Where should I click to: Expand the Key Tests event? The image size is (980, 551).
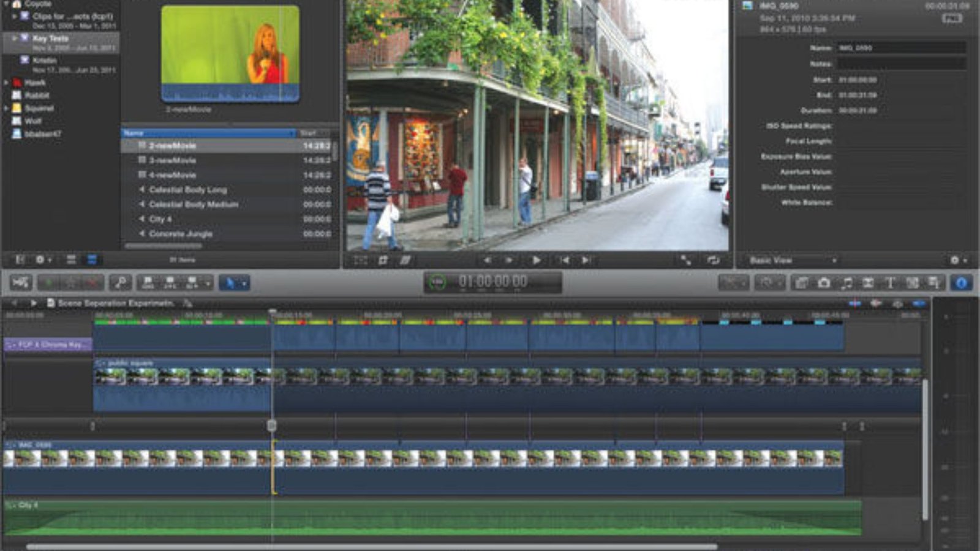15,38
